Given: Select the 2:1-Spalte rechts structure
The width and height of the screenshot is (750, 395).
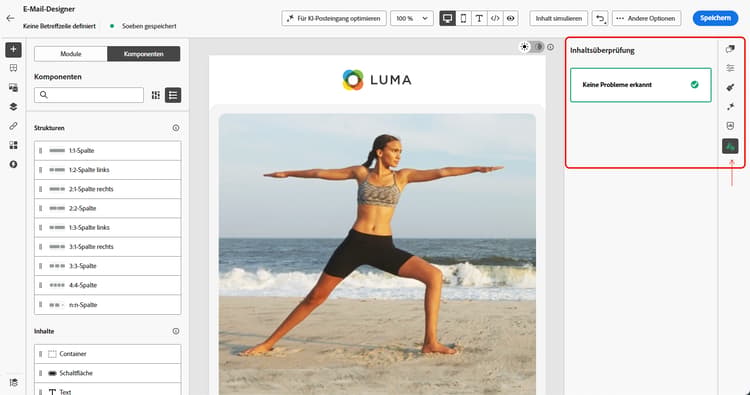Looking at the screenshot, I should tap(108, 189).
